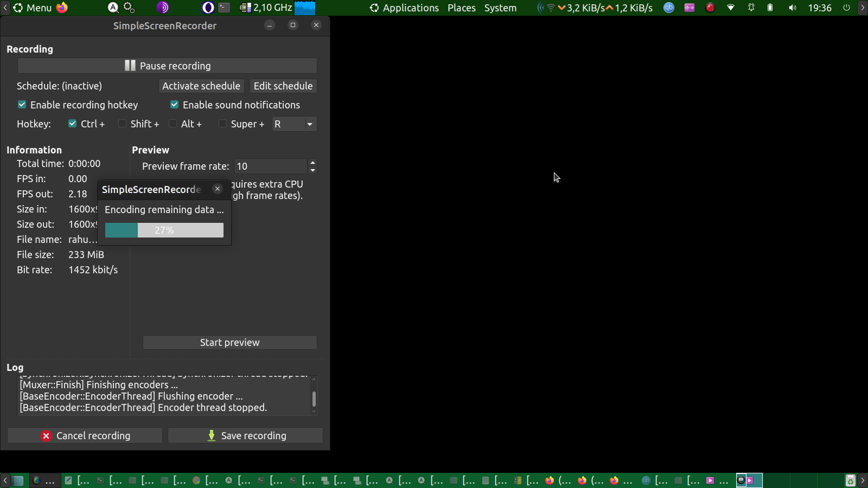
Task: Click the Log panel scrollbar
Action: pos(314,399)
